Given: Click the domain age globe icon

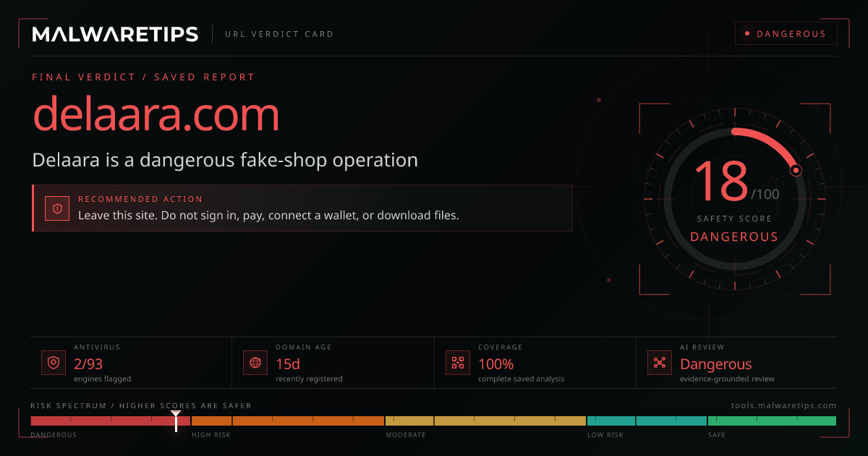Looking at the screenshot, I should tap(255, 363).
